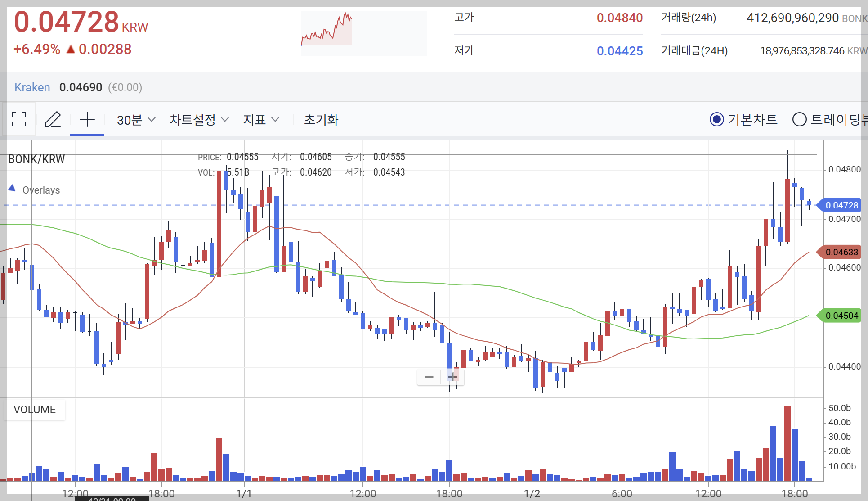Image resolution: width=868 pixels, height=501 pixels.
Task: Select the pencil drawing tool
Action: point(53,119)
